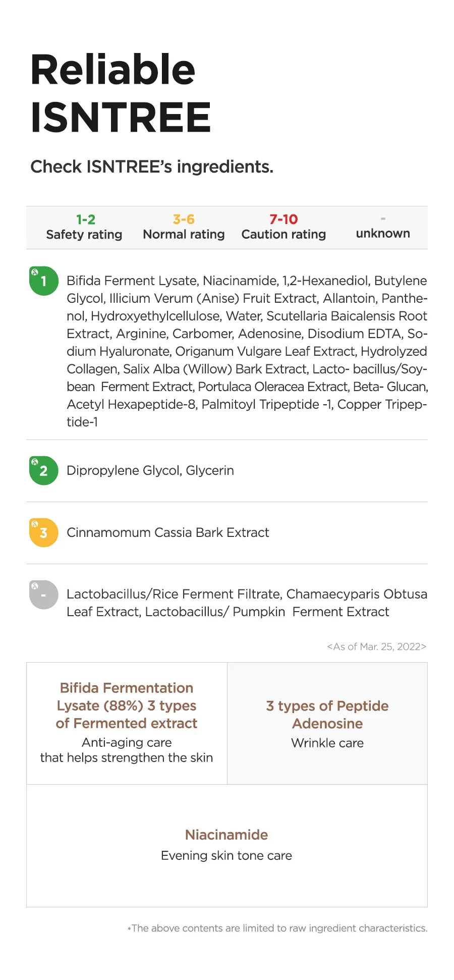The height and width of the screenshot is (980, 454).
Task: Click the Evening skin tone care text
Action: tap(226, 855)
